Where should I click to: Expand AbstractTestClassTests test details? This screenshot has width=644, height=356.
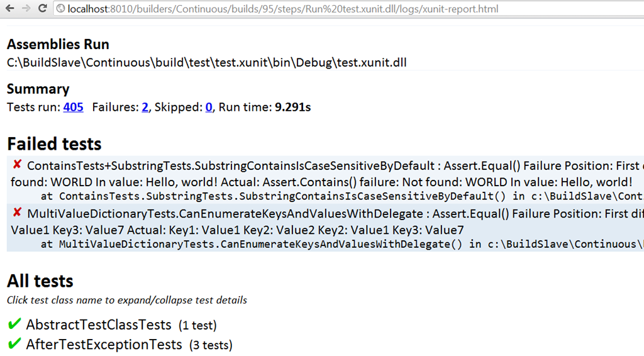click(x=99, y=325)
